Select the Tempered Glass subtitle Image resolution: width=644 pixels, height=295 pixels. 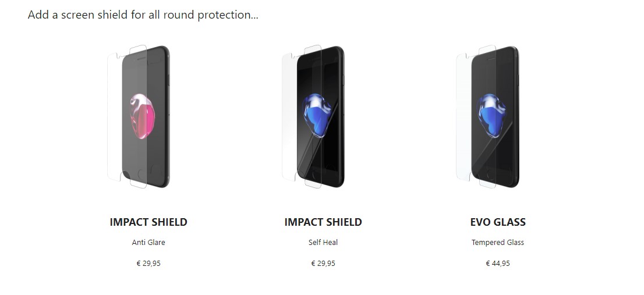498,243
